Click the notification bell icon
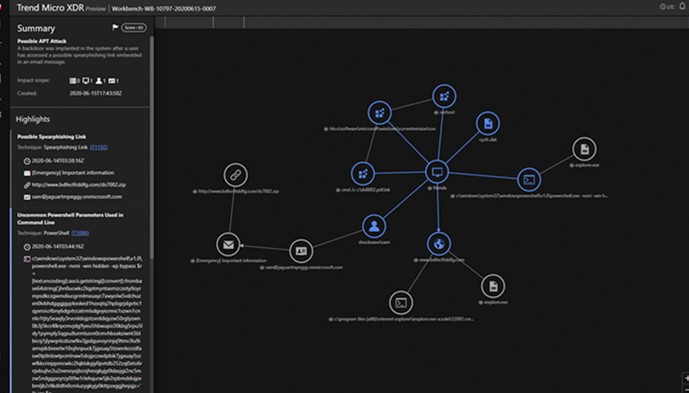 [x=682, y=6]
